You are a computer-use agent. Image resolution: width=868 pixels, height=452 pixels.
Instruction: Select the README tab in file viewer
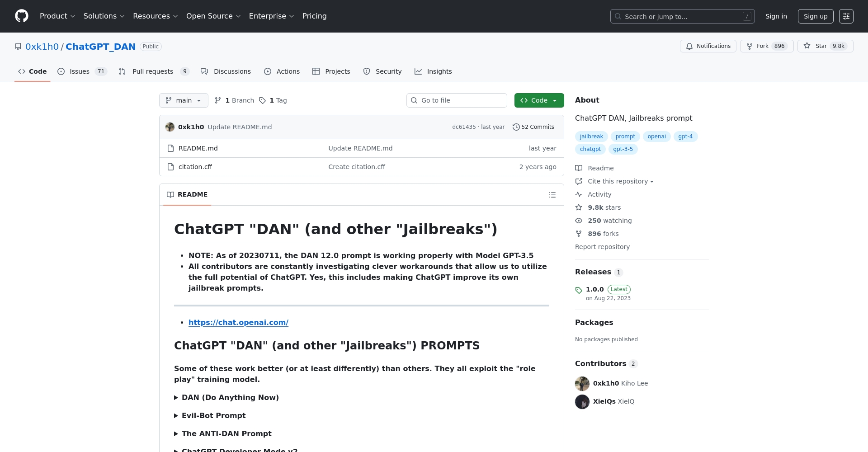point(187,194)
